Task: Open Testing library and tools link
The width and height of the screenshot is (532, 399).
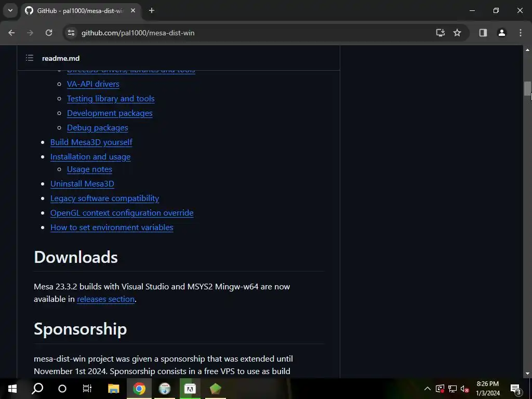Action: pos(111,98)
